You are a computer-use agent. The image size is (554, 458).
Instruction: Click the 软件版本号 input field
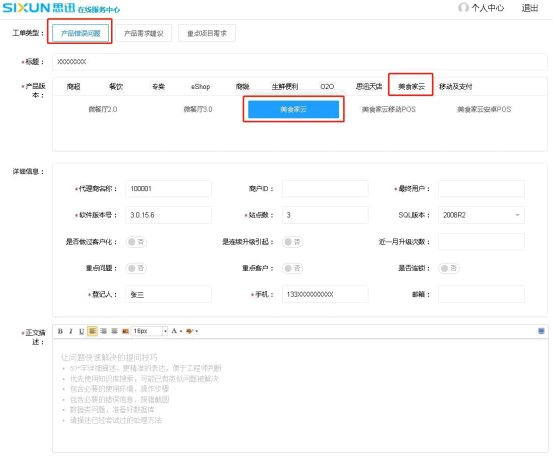[x=169, y=215]
